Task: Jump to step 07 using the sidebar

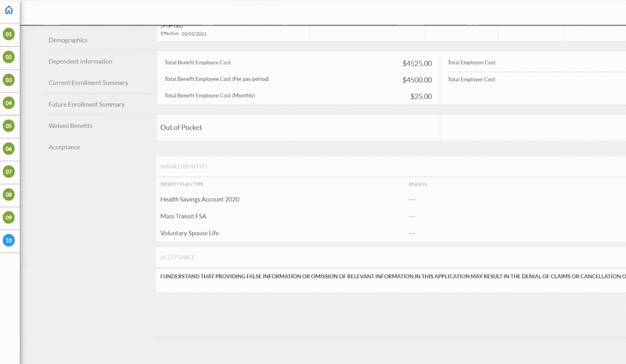Action: click(9, 172)
